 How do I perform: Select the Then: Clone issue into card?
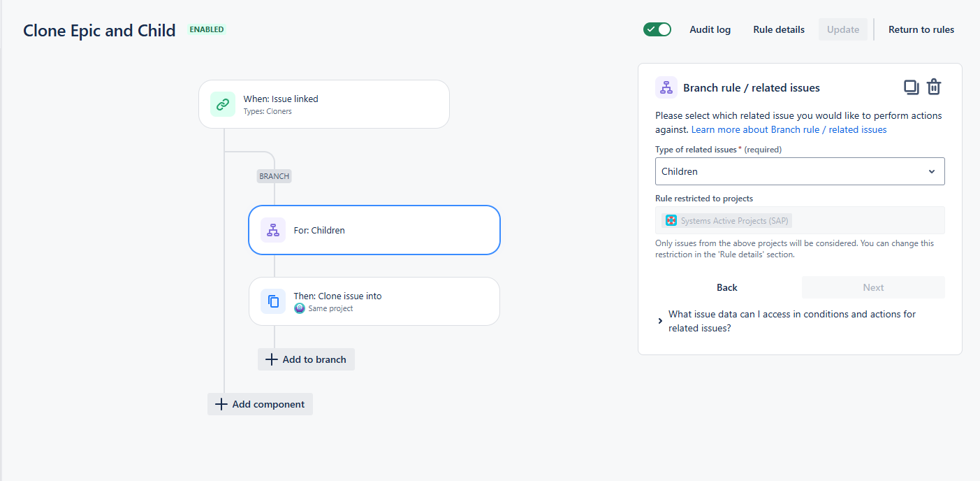(374, 301)
